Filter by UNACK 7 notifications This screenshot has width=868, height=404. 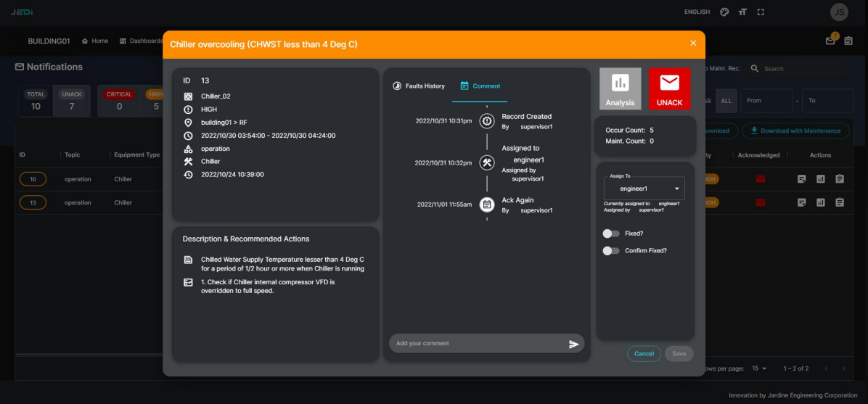coord(71,101)
